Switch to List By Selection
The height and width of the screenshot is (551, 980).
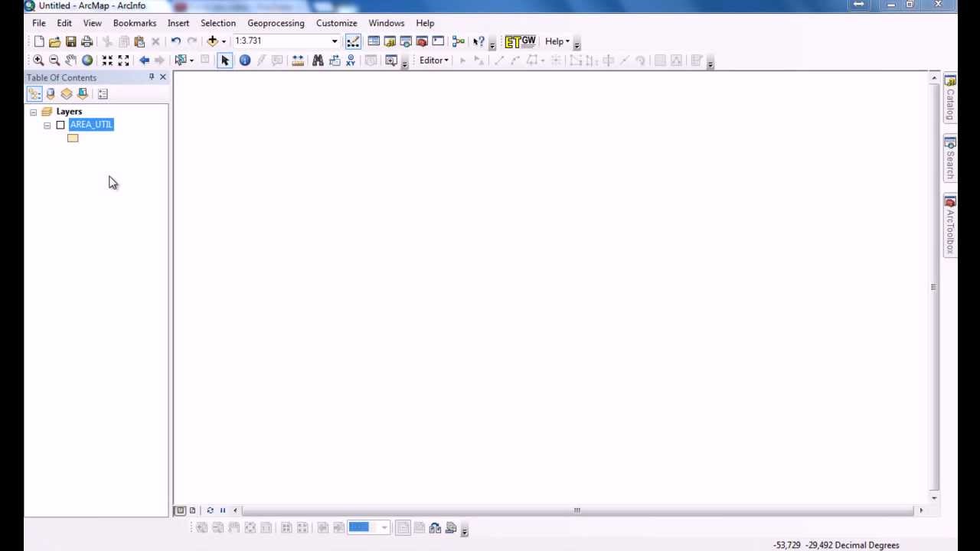point(83,93)
